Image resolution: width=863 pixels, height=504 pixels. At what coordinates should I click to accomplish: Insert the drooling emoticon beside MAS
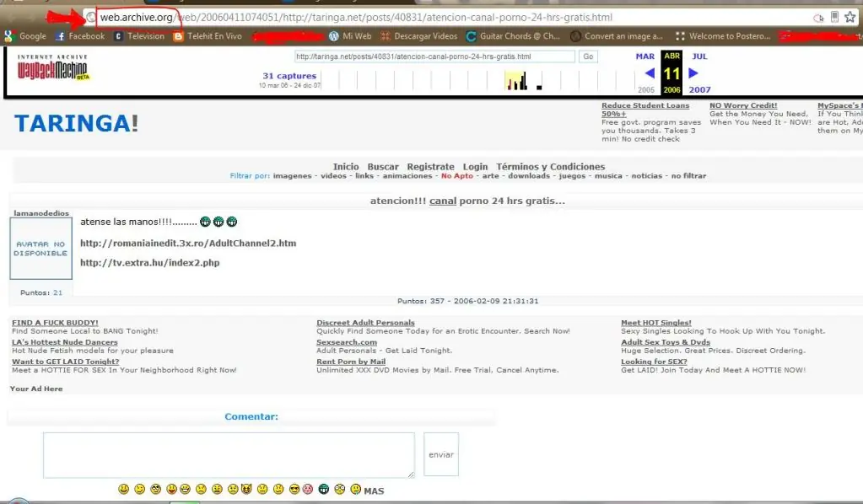tap(355, 489)
